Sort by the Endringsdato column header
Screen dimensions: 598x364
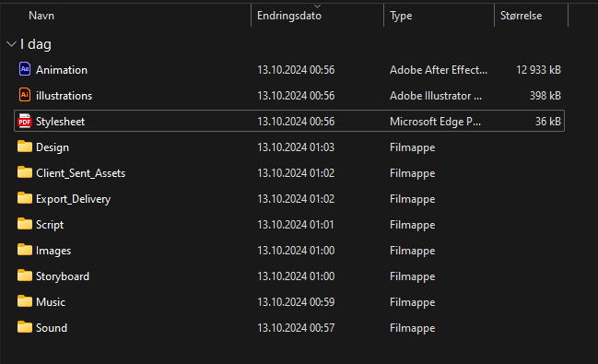tap(289, 16)
